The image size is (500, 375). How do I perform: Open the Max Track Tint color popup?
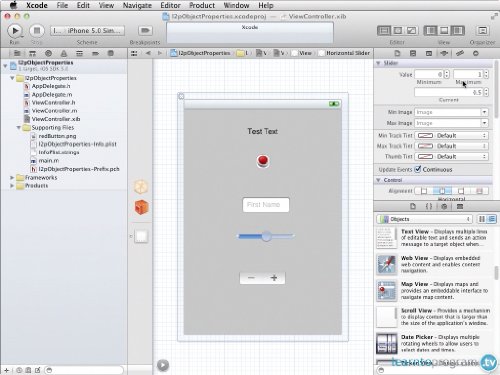(x=451, y=146)
